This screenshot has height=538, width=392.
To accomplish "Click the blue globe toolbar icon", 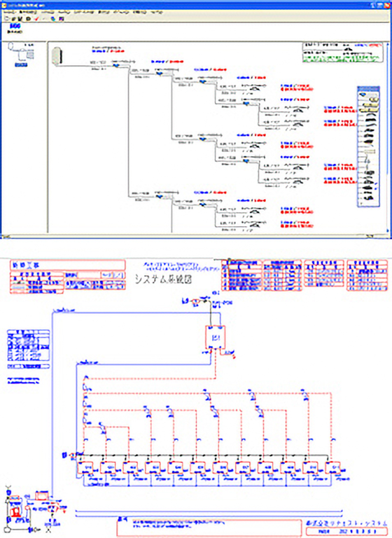I will [53, 19].
